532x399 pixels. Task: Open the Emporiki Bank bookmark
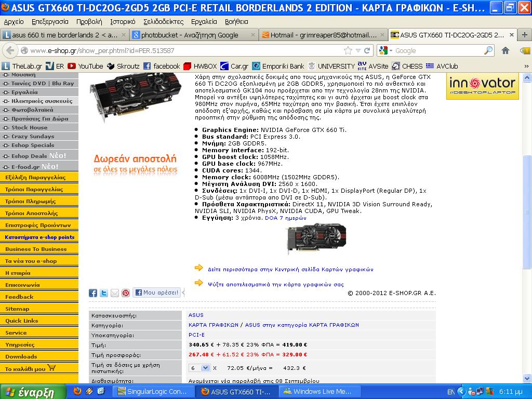tap(278, 66)
